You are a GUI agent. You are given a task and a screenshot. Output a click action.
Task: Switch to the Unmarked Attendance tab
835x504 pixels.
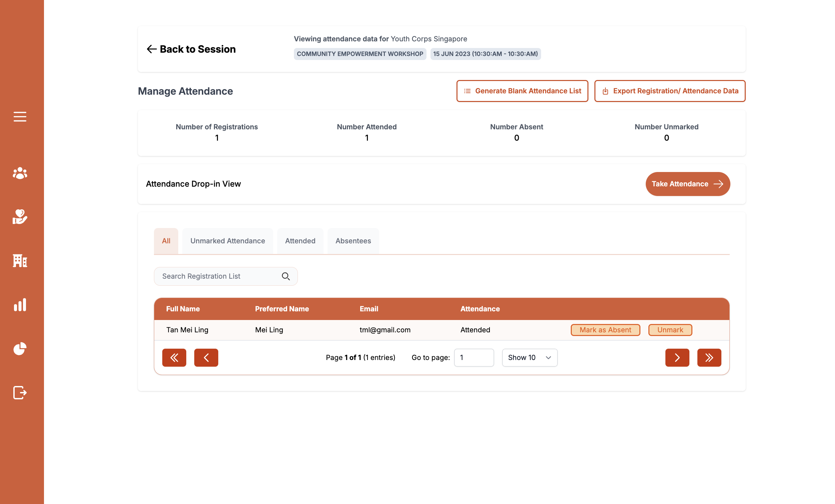[227, 241]
